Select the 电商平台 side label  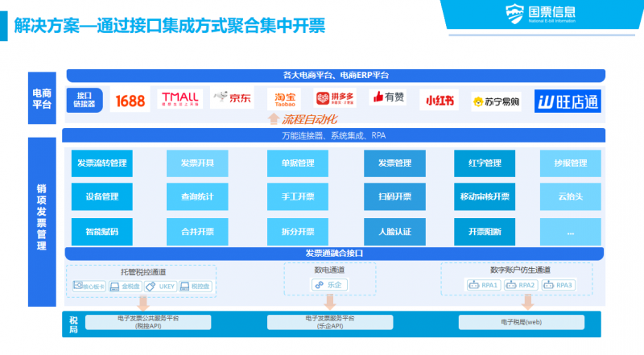[42, 98]
